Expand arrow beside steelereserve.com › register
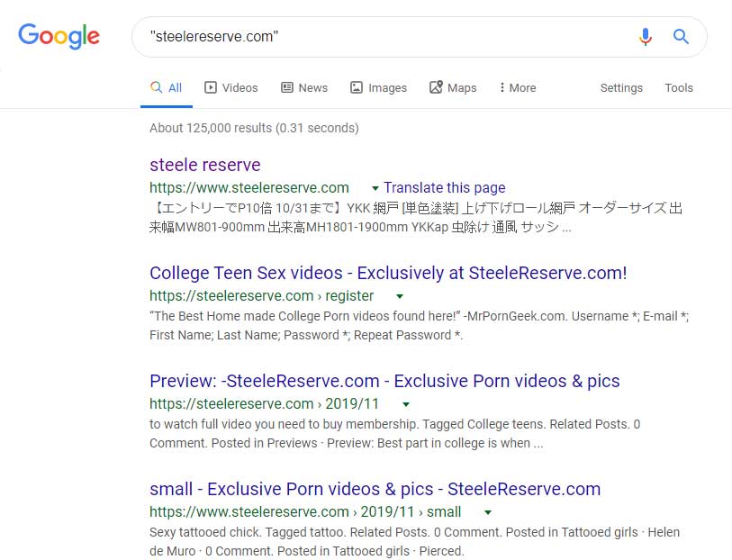Viewport: 732px width, 560px height. 400,296
